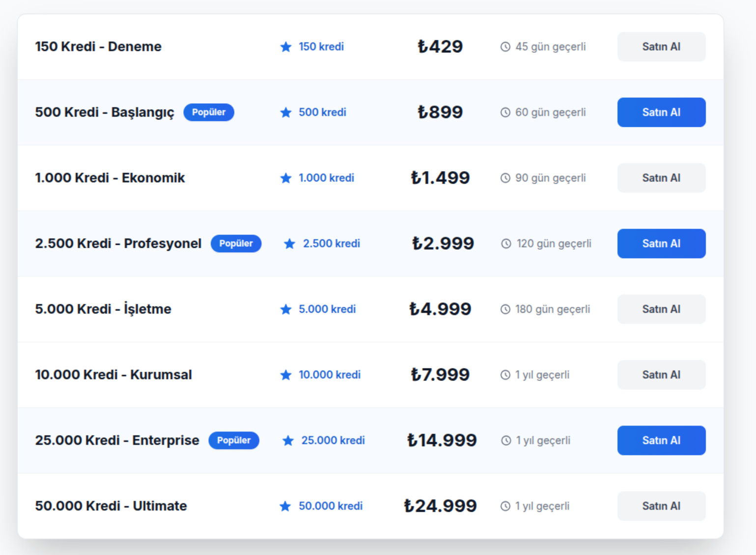Click the star icon next to 10.000 kredi
The height and width of the screenshot is (555, 756).
[286, 375]
